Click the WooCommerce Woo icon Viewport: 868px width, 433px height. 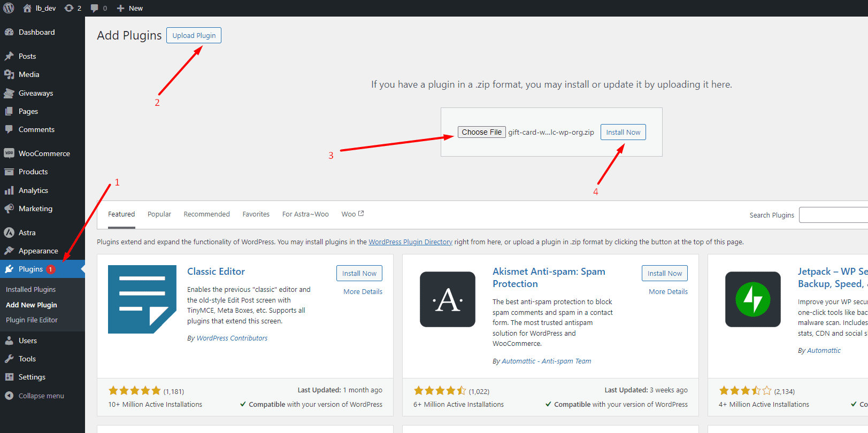coord(9,153)
